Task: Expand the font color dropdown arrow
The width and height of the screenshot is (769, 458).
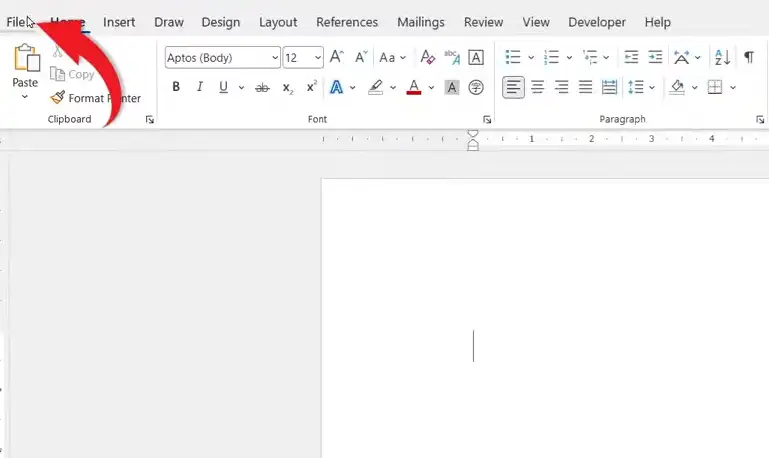Action: pyautogui.click(x=431, y=88)
